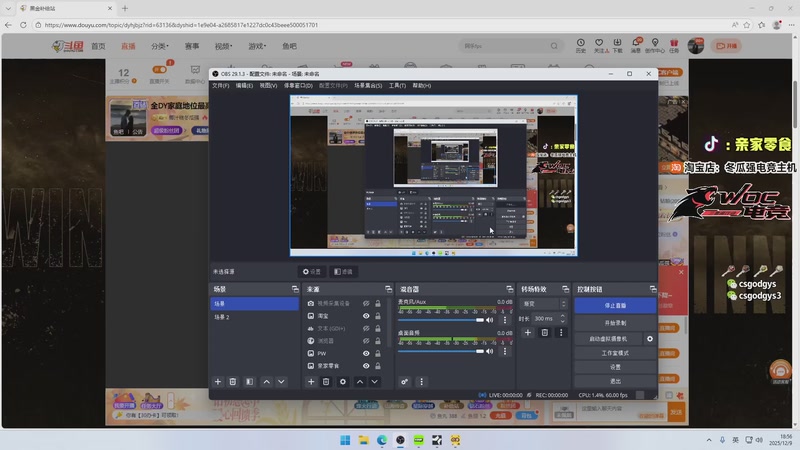This screenshot has width=800, height=450.
Task: Click the 退出 button in Controls
Action: (615, 381)
